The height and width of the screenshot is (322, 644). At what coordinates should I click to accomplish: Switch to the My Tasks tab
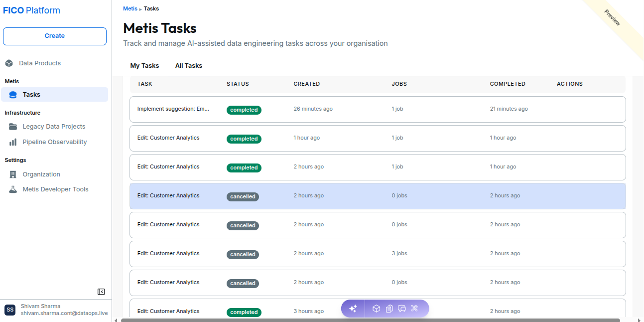(144, 66)
